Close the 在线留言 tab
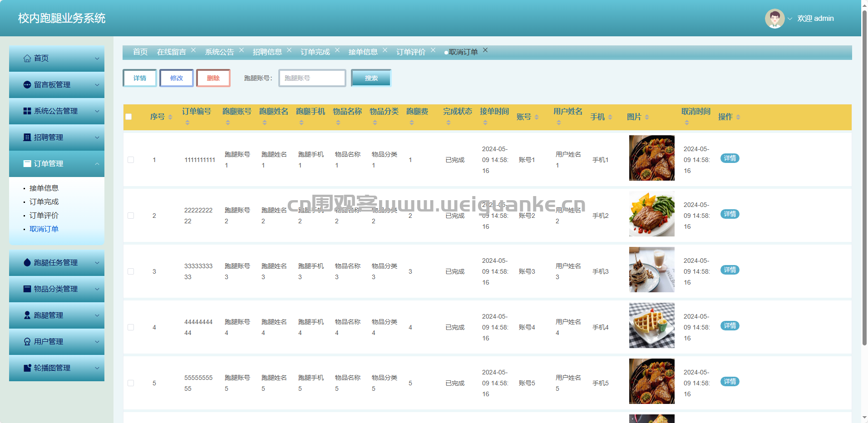This screenshot has width=868, height=423. tap(193, 50)
